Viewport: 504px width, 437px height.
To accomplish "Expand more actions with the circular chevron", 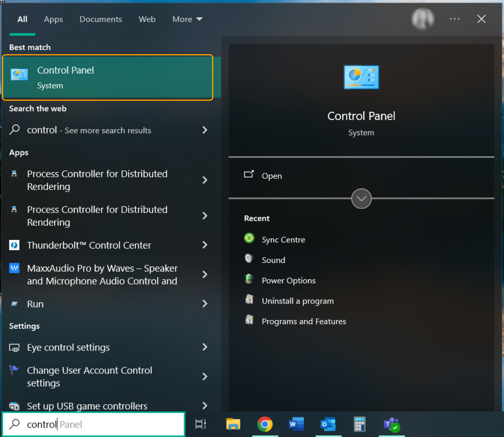I will (x=361, y=199).
